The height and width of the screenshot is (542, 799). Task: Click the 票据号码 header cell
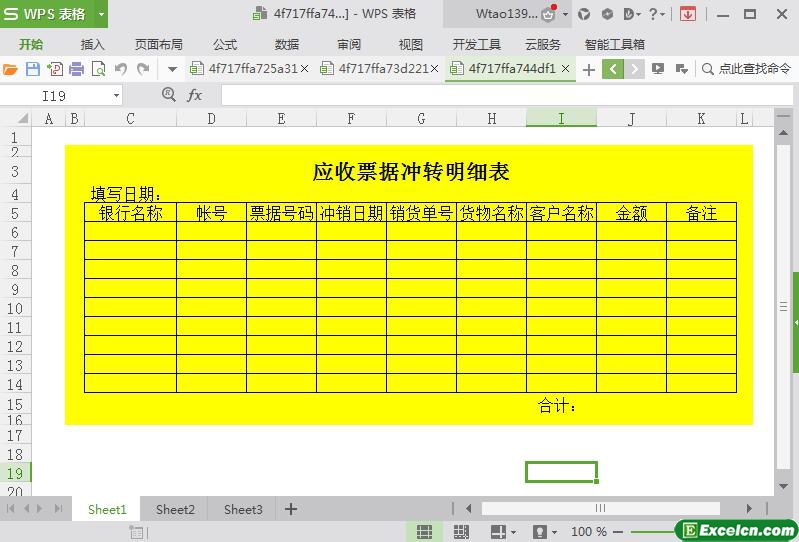coord(281,213)
